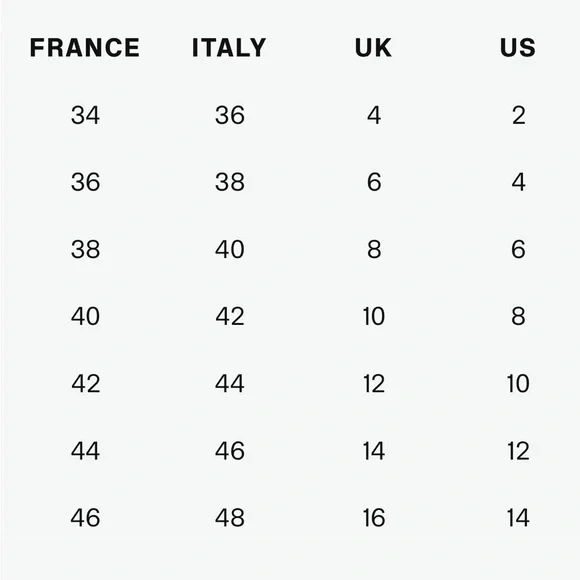Viewport: 580px width, 580px height.
Task: Select Italy size 48 cell
Action: [230, 517]
